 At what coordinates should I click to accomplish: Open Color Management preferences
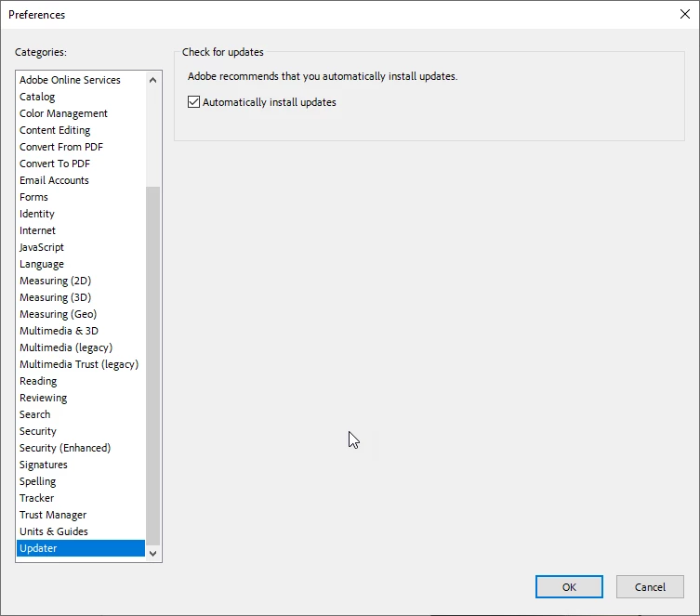(81, 113)
